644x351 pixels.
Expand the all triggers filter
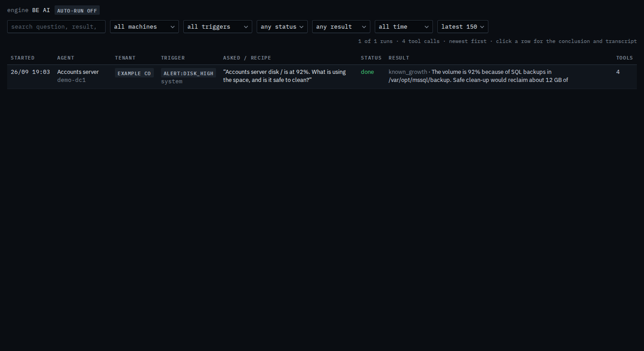[218, 27]
